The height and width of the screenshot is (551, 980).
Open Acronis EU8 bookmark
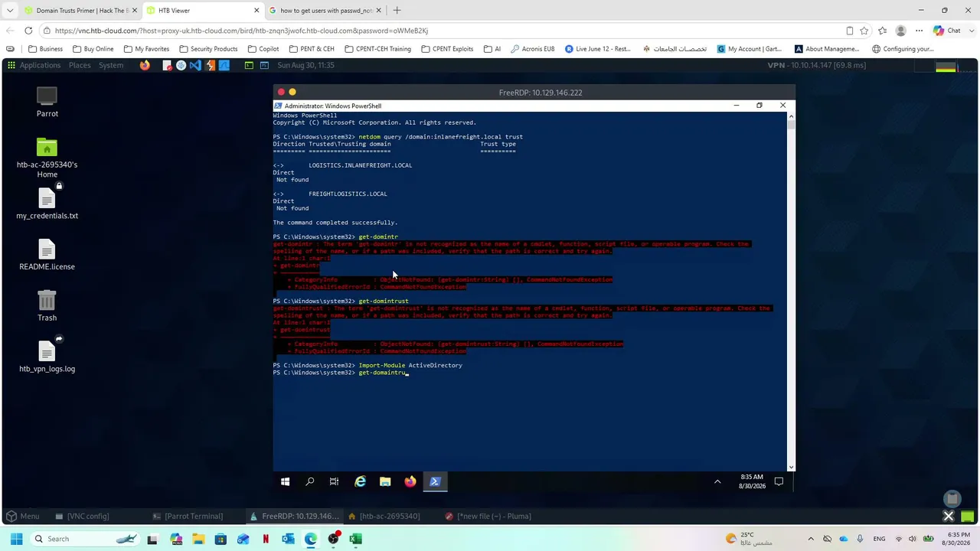[x=532, y=49]
